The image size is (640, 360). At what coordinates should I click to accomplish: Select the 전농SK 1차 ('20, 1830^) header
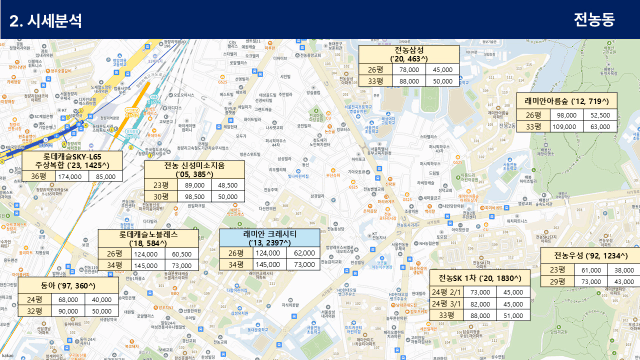coord(480,278)
